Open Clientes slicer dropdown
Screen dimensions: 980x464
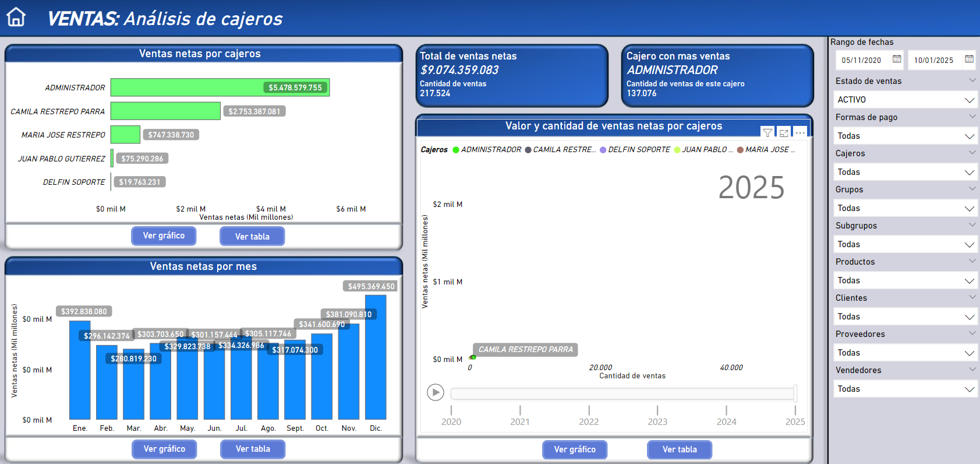[x=905, y=317]
